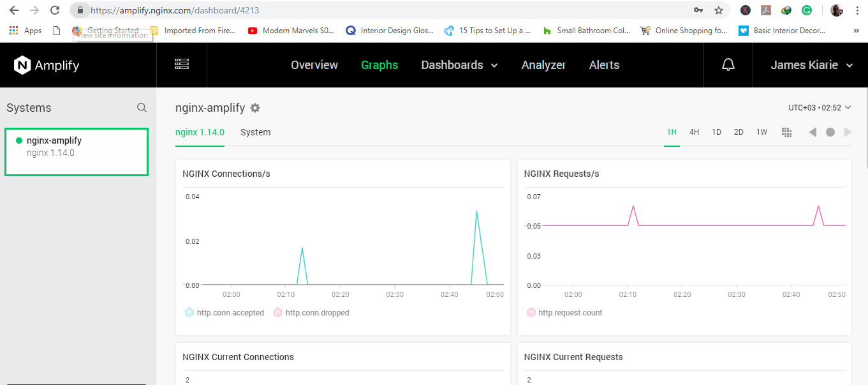This screenshot has width=868, height=385.
Task: Open the 15 Tips to Set Up bookmark
Action: coord(488,31)
